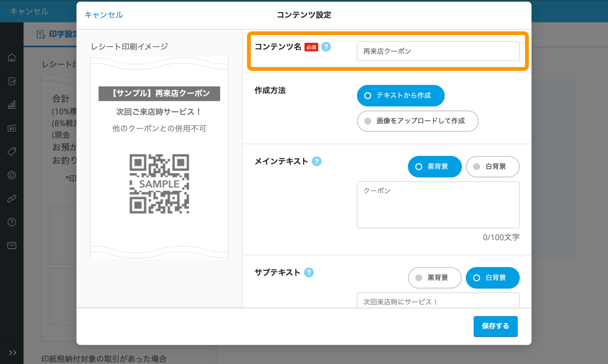The height and width of the screenshot is (364, 608).
Task: Click the コンテンツ名 input field
Action: tap(438, 51)
